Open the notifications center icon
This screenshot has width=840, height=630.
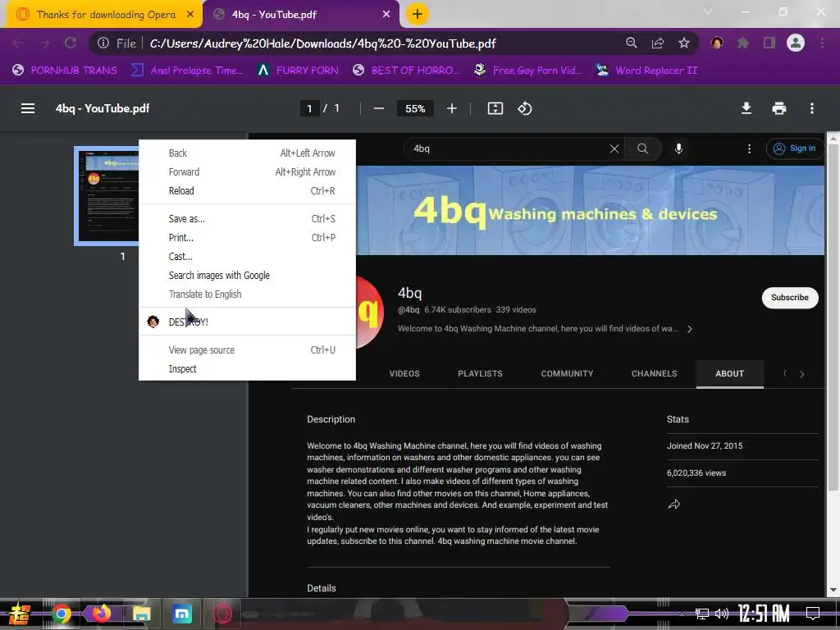813,614
